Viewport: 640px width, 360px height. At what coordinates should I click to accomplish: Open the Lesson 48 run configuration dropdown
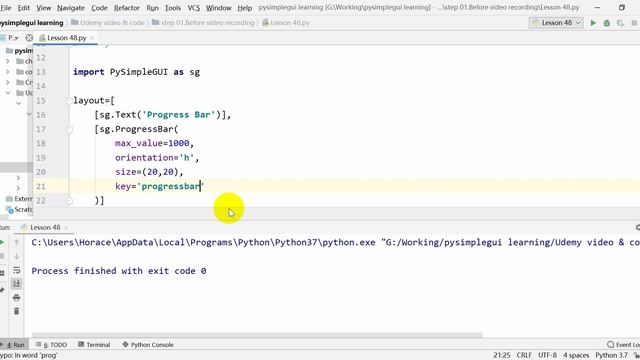click(x=556, y=23)
